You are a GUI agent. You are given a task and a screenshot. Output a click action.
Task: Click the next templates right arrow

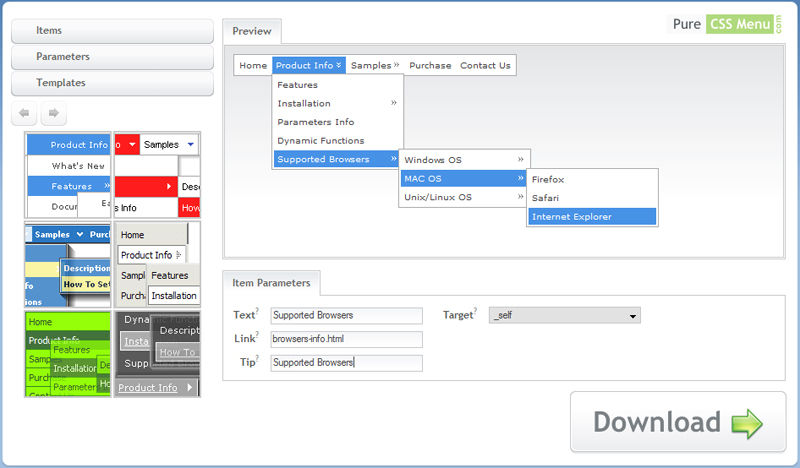pyautogui.click(x=53, y=114)
